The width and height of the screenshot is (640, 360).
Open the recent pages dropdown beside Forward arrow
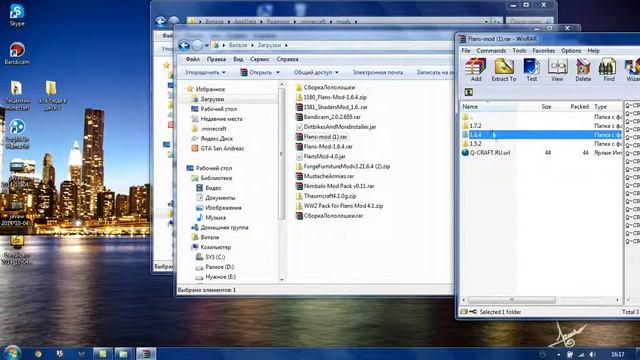point(207,46)
